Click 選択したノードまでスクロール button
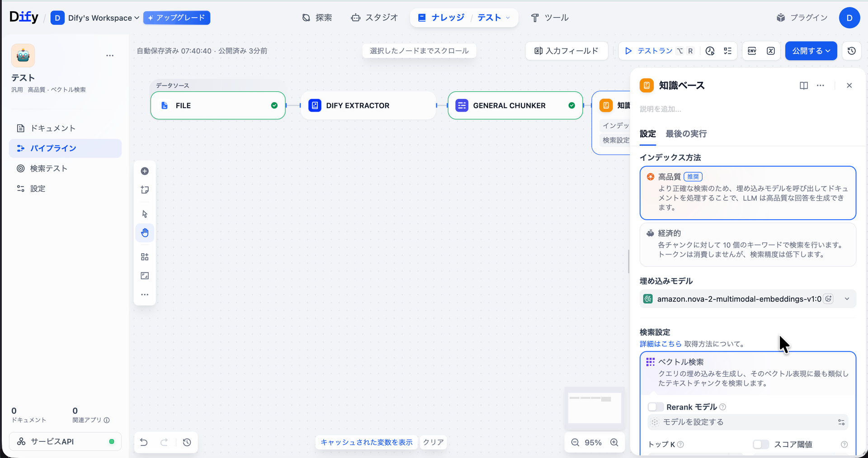Image resolution: width=868 pixels, height=458 pixels. pyautogui.click(x=419, y=51)
